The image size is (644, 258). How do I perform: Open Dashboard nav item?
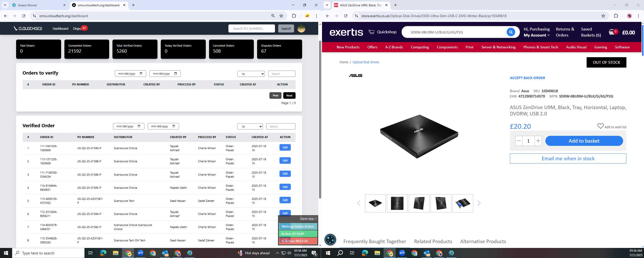pos(60,28)
